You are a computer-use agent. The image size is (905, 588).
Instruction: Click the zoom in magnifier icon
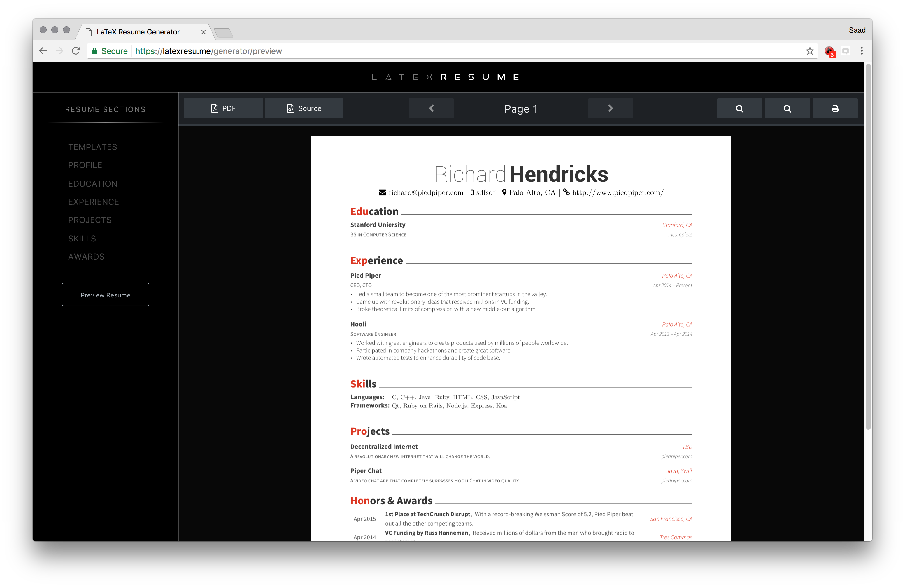coord(787,108)
